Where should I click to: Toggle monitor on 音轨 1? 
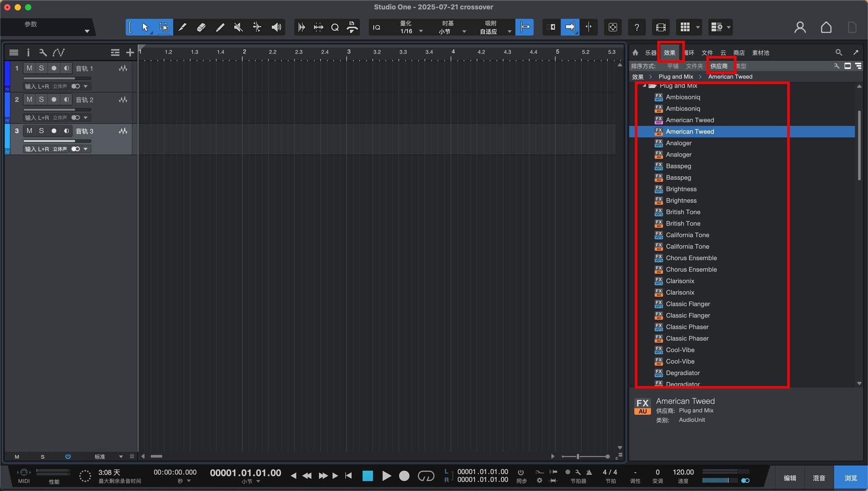66,68
